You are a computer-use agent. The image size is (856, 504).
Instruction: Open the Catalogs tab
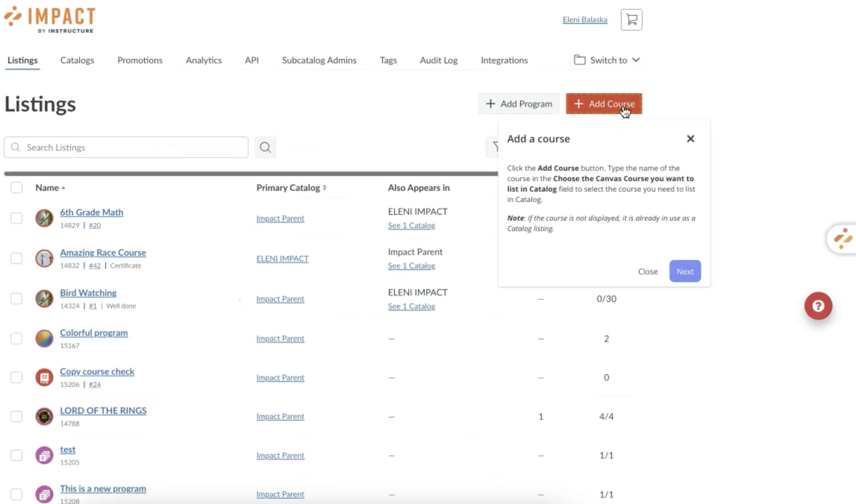[77, 60]
